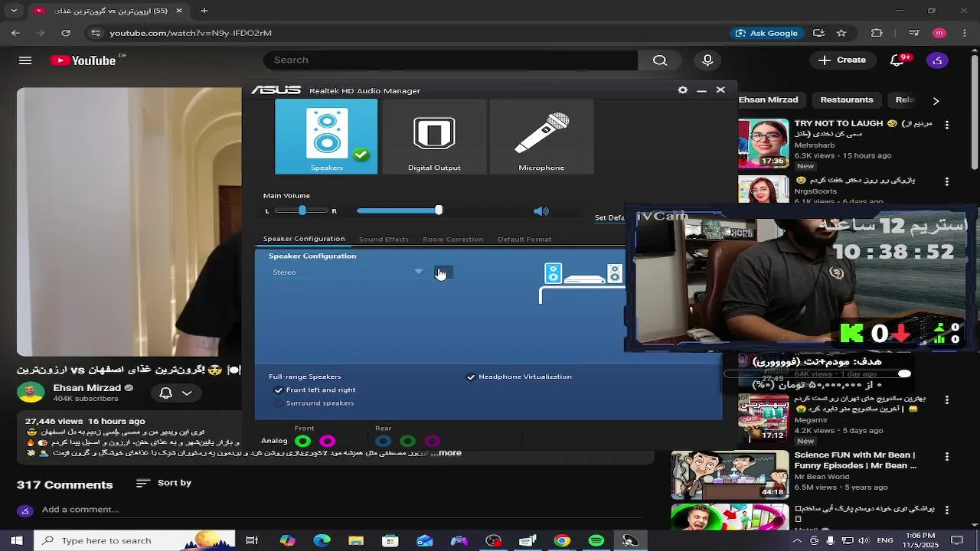
Task: Select the Digital Output device
Action: pos(434,136)
